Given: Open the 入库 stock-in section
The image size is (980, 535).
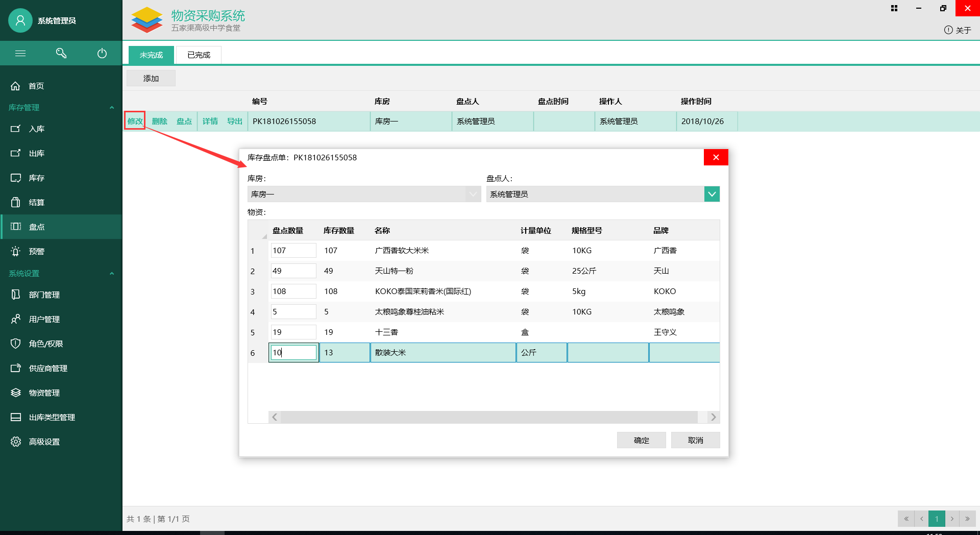Looking at the screenshot, I should 36,129.
